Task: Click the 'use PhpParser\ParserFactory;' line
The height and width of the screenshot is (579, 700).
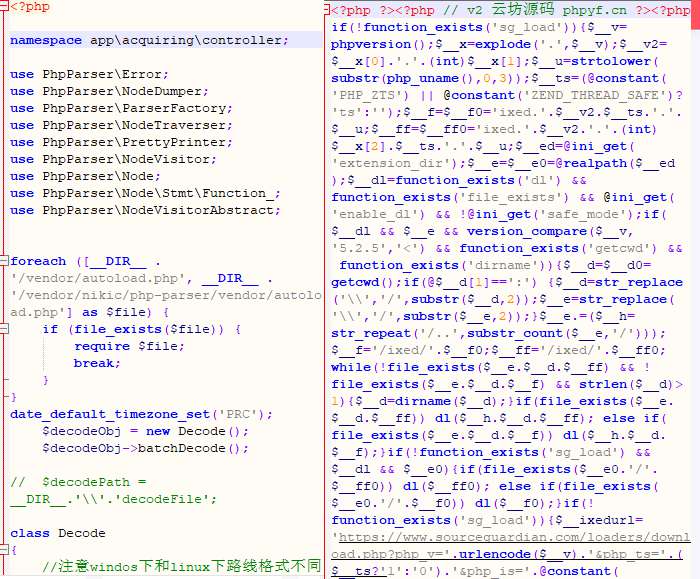Action: [121, 108]
